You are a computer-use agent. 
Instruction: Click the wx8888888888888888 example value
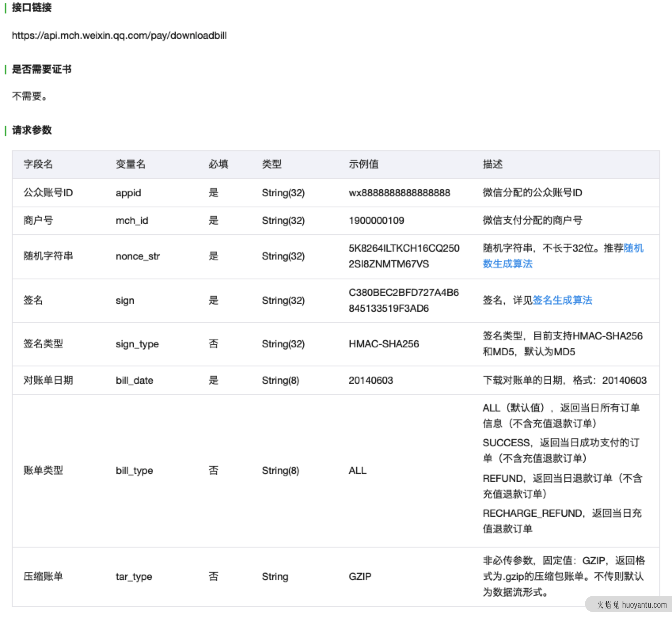pos(399,193)
